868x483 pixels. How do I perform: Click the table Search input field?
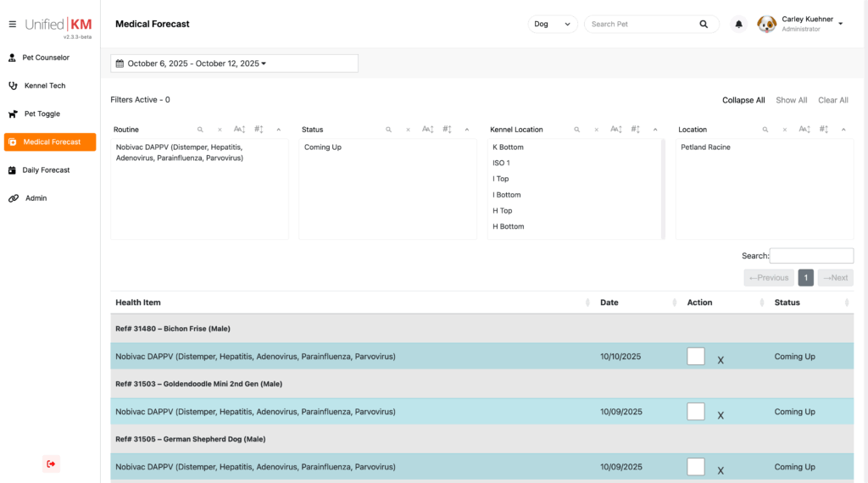point(811,256)
